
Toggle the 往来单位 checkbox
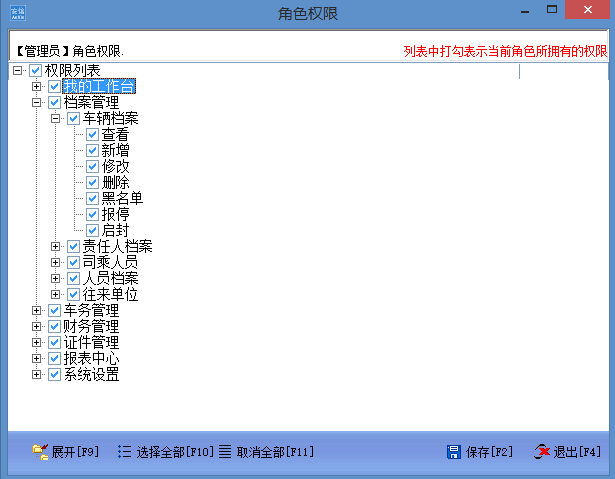pos(73,294)
